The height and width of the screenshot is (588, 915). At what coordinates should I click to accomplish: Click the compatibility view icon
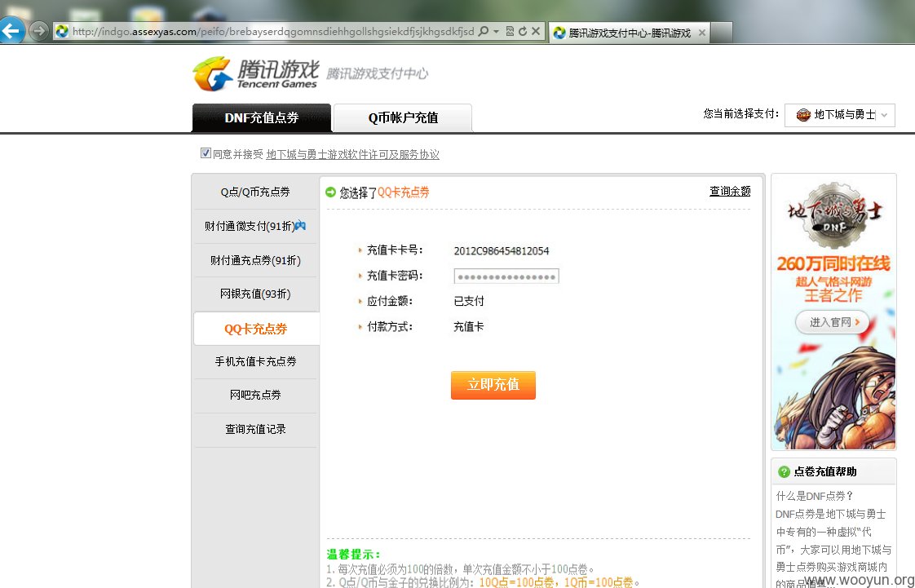tap(510, 32)
